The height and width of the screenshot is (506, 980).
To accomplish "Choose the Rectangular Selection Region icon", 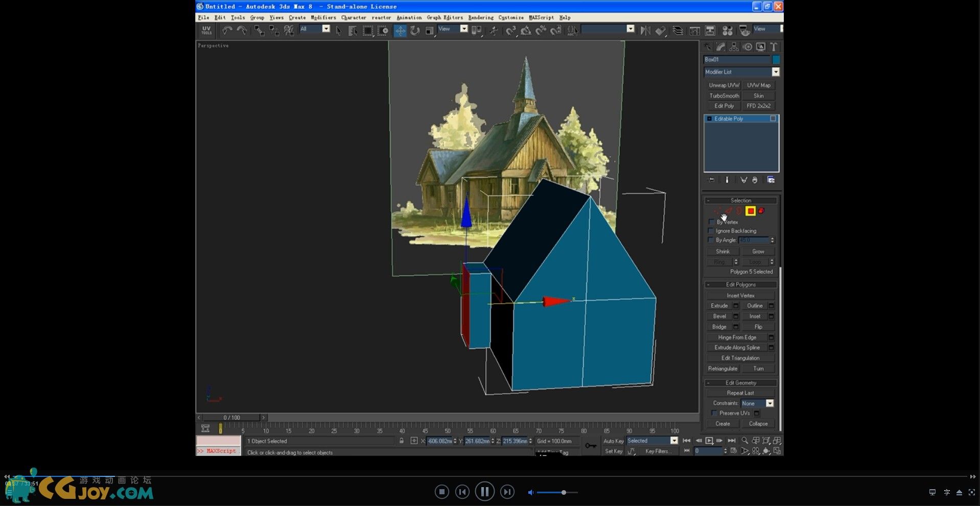I will point(367,31).
